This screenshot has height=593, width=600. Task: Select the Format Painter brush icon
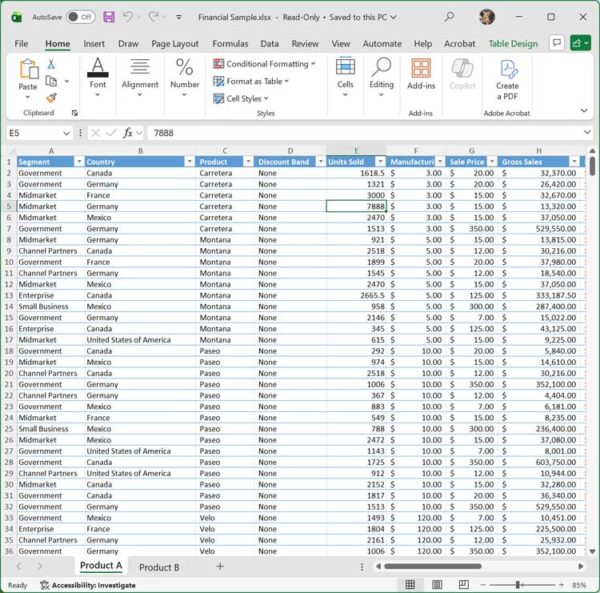pos(51,98)
